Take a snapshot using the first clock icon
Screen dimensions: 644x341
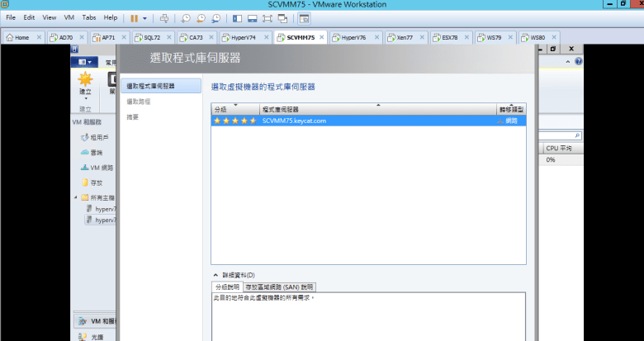[187, 17]
